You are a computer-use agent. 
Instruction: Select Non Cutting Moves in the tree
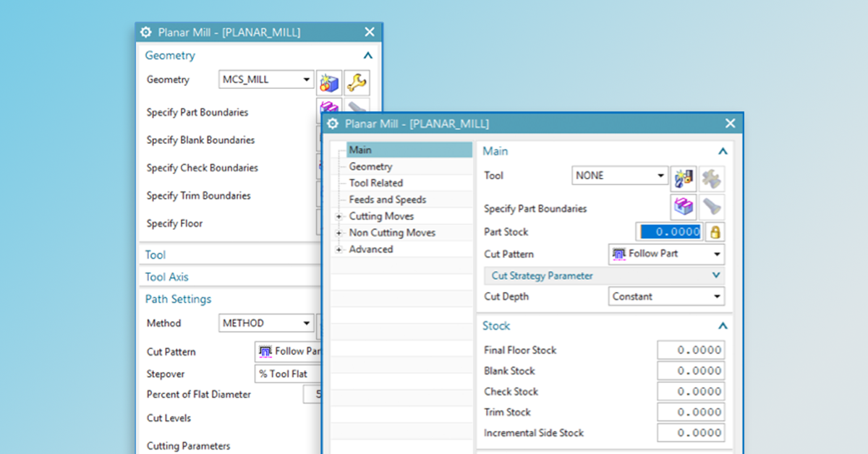pyautogui.click(x=392, y=233)
